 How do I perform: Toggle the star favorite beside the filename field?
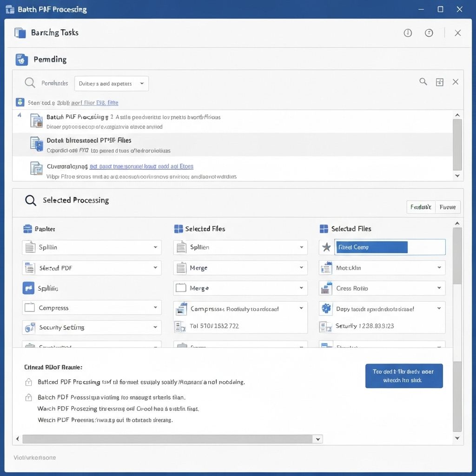click(325, 247)
